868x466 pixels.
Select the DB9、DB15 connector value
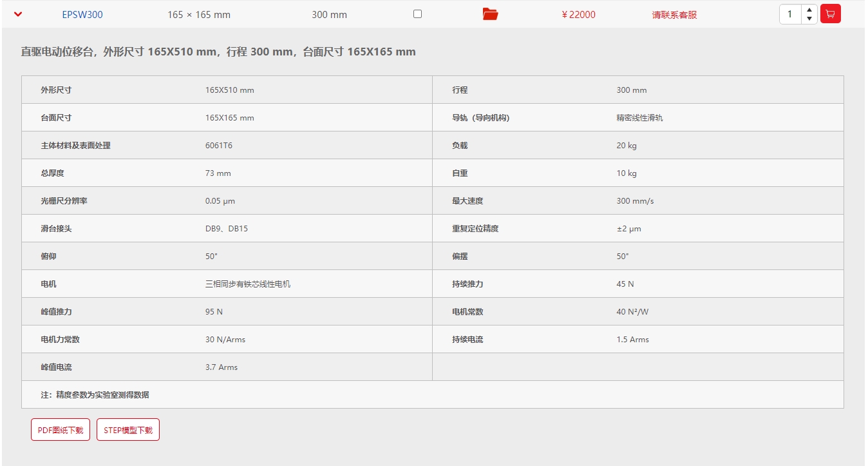coord(227,229)
